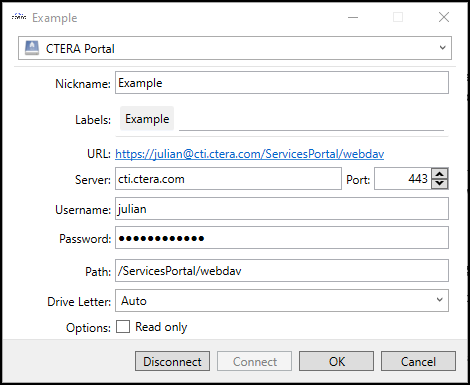Decrease port with the down arrow

click(440, 184)
